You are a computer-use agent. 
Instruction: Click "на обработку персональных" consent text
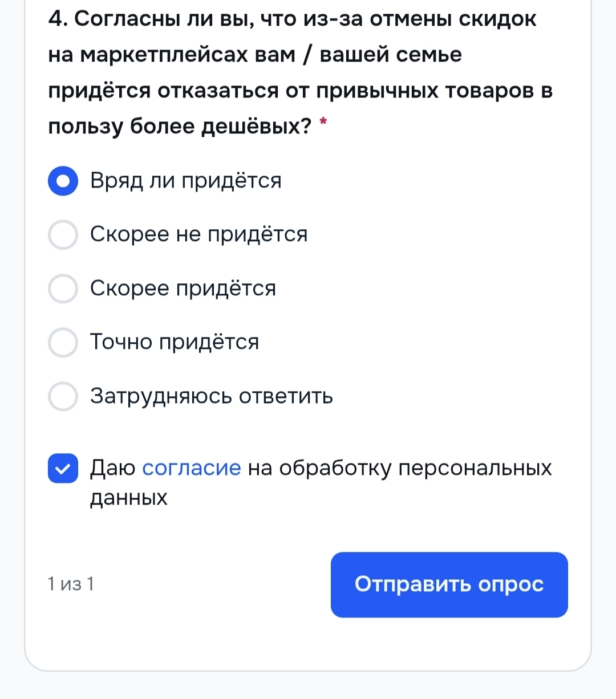(x=400, y=468)
